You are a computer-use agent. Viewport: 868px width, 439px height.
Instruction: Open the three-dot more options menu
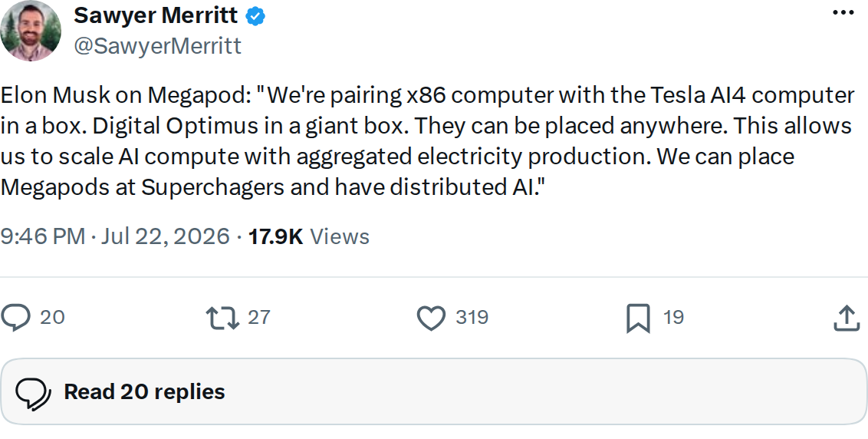(843, 12)
